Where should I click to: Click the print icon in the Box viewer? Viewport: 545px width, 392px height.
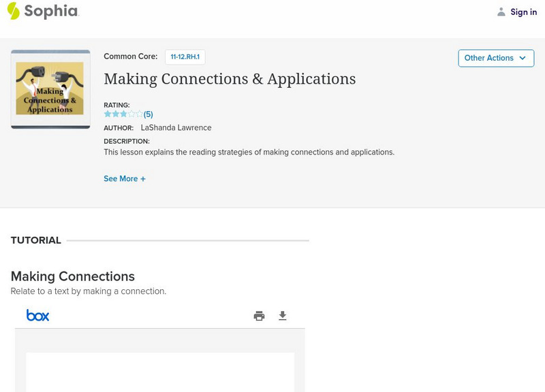pos(259,315)
